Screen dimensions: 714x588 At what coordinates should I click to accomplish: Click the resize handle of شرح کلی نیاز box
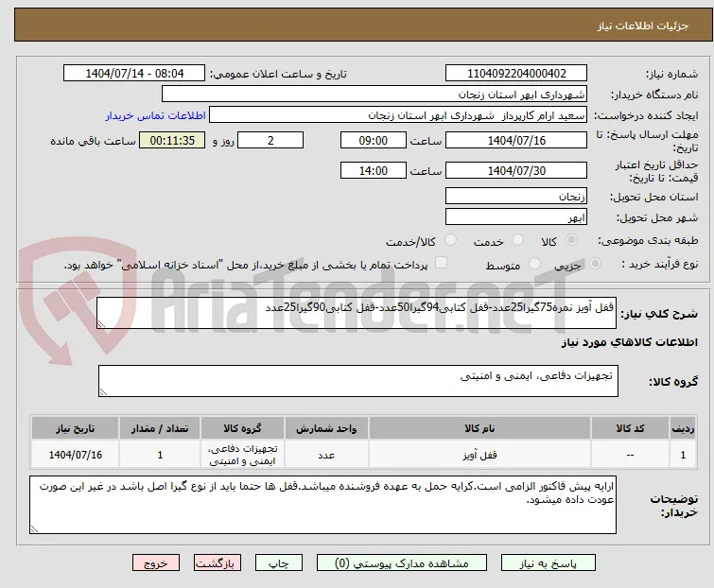click(x=101, y=323)
